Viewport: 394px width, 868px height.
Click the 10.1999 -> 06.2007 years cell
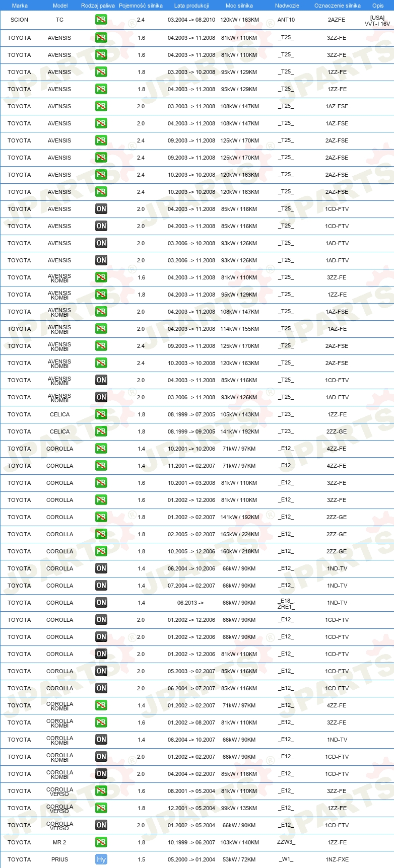pyautogui.click(x=191, y=842)
